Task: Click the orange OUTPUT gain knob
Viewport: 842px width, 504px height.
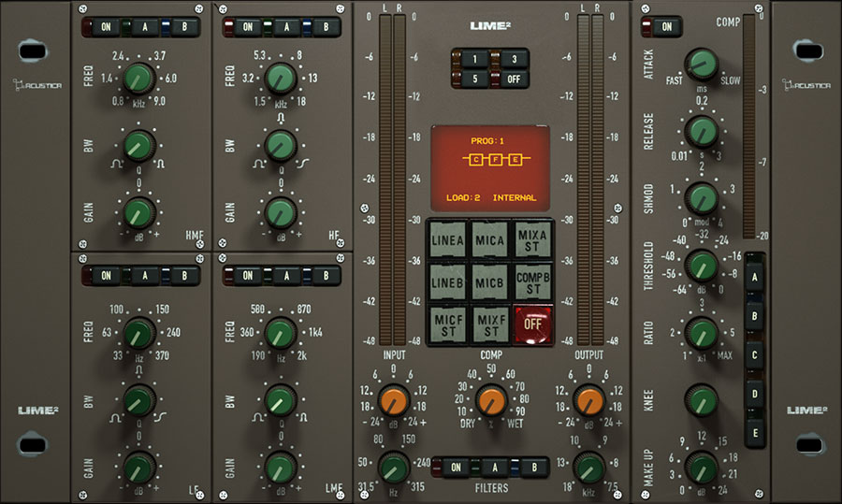Action: point(589,401)
